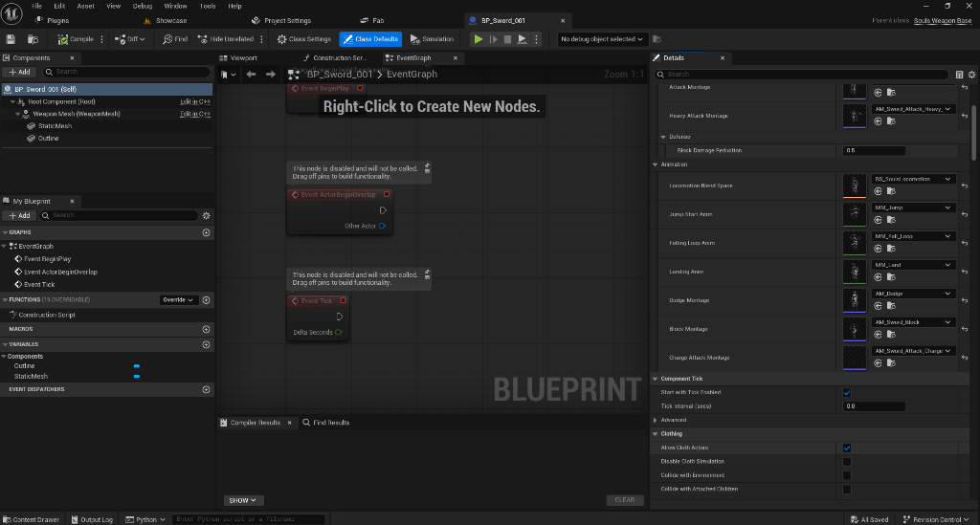Switch to Project Settings tab
Screen dimensions: 980x525
tap(281, 21)
